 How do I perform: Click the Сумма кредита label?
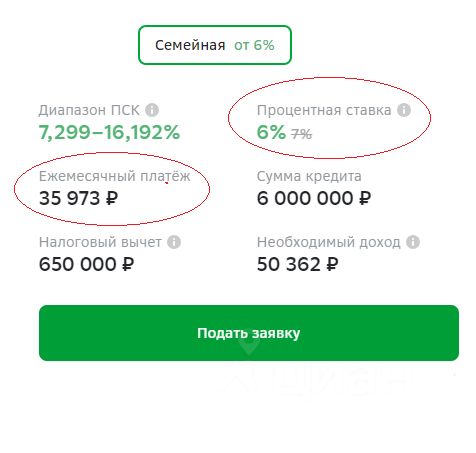coord(309,177)
